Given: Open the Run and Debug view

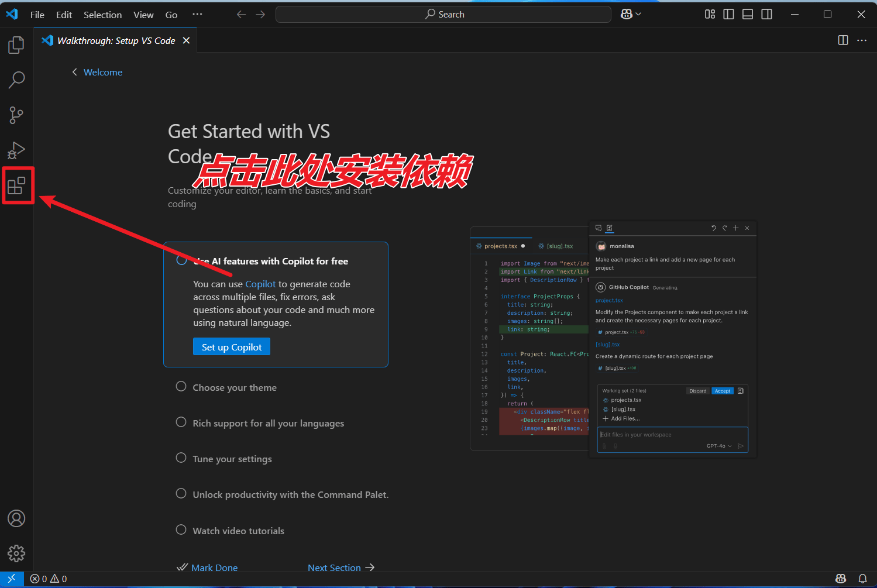Looking at the screenshot, I should [16, 150].
